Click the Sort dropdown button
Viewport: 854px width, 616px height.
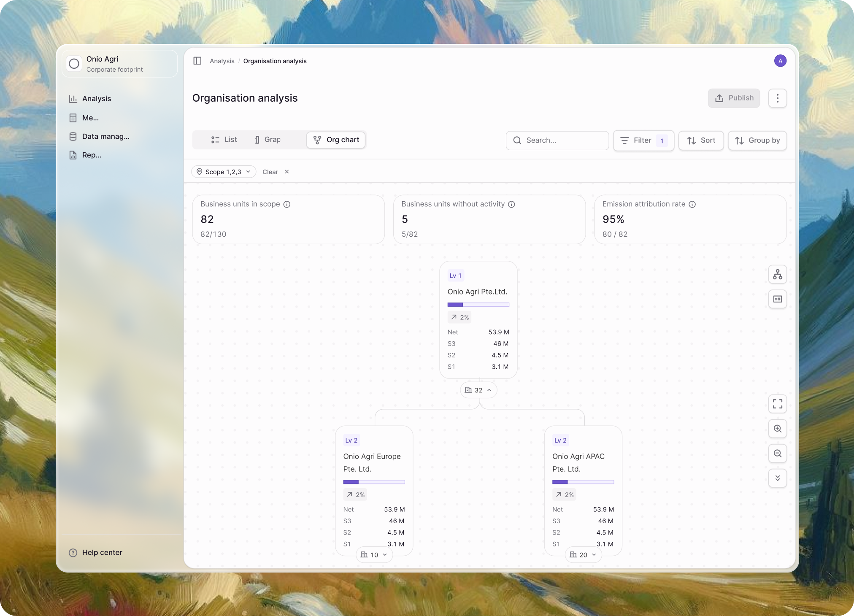(x=702, y=140)
